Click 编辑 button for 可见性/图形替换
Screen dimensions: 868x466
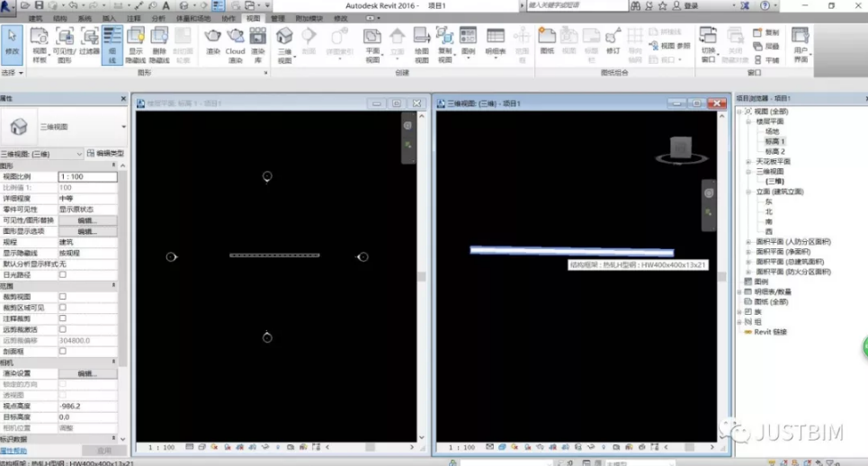tap(87, 220)
